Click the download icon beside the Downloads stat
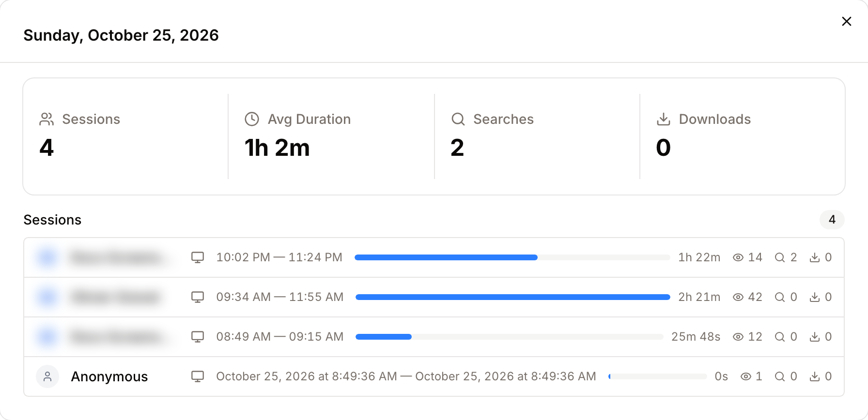Screen dimensions: 868x420 [664, 119]
